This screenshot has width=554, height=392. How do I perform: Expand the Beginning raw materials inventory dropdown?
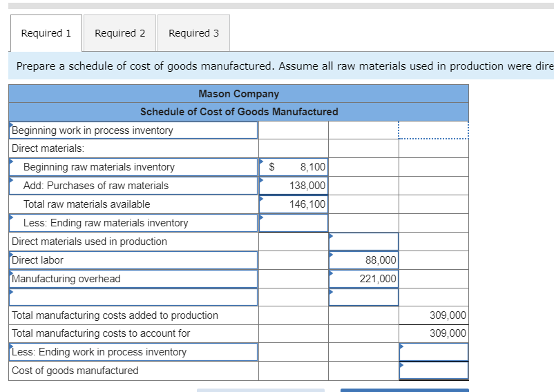(134, 167)
